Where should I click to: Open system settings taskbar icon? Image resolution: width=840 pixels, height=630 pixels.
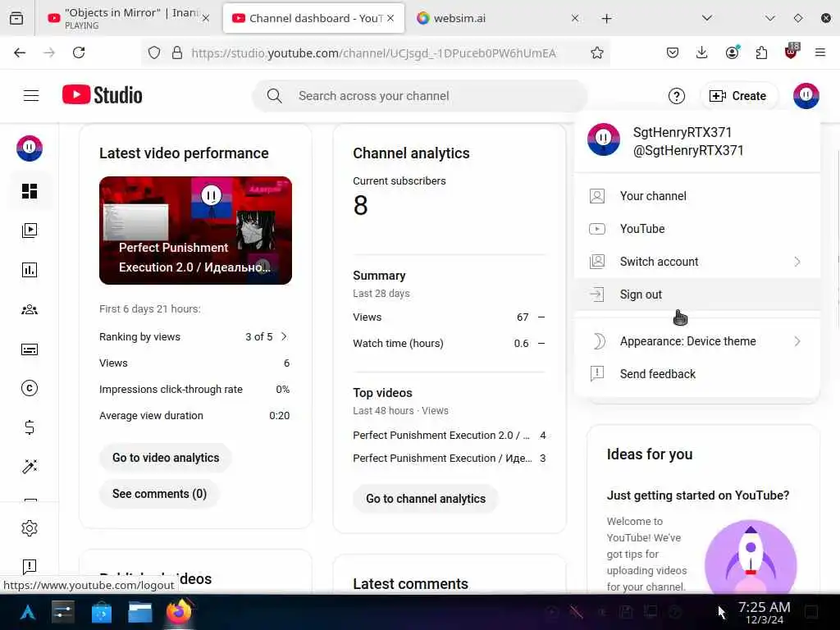(x=62, y=612)
